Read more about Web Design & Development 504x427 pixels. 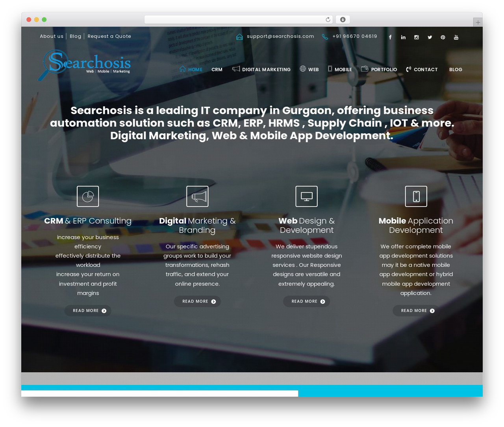(x=307, y=301)
